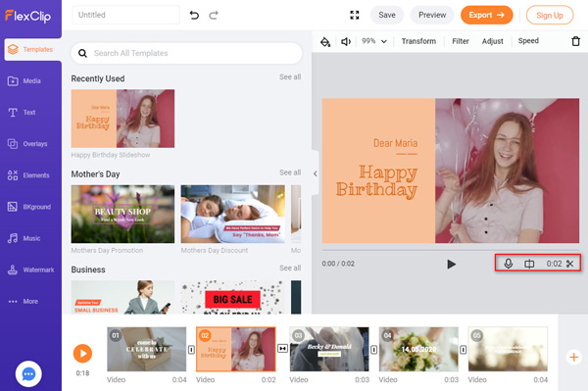
Task: Enter fullscreen with the expand icon
Action: 355,15
